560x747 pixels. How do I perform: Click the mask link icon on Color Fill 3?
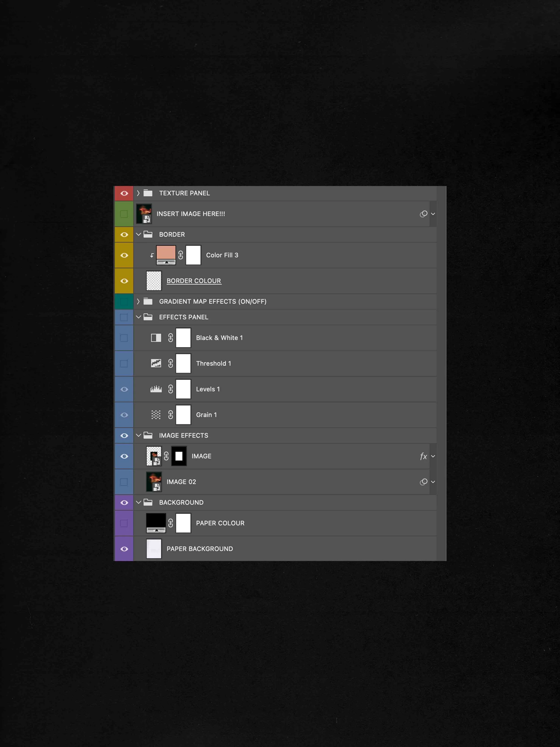coord(181,255)
